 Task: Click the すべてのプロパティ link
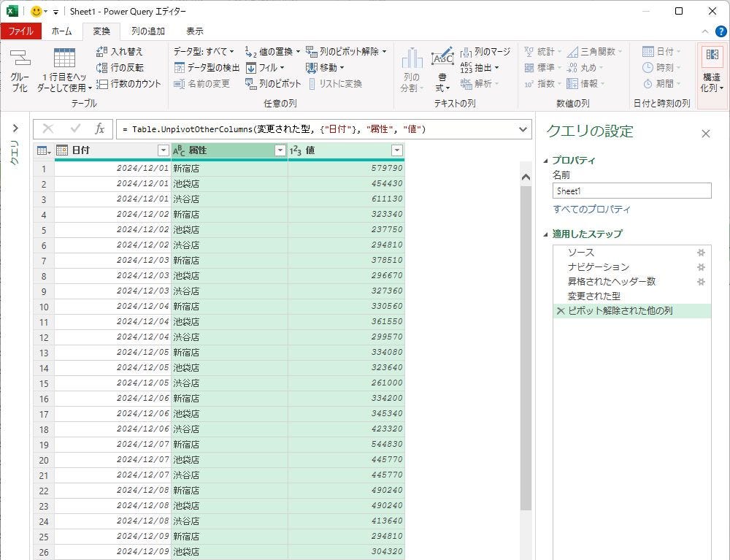pyautogui.click(x=591, y=210)
